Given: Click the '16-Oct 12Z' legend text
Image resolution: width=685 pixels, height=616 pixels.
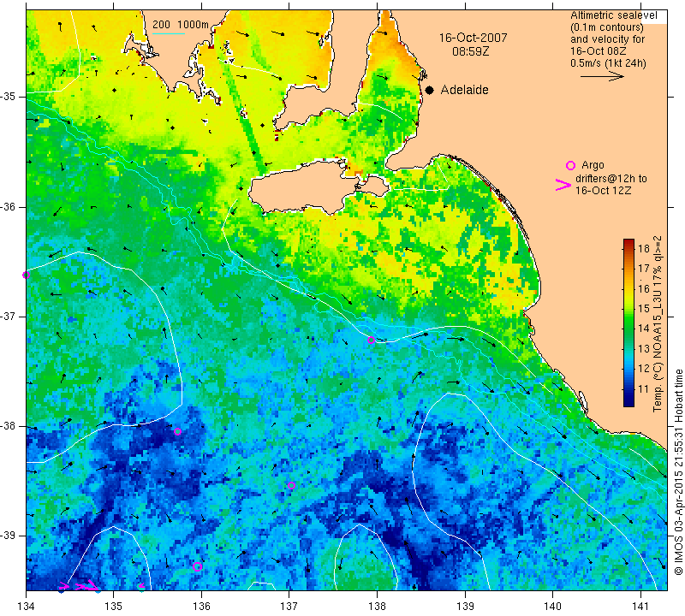Looking at the screenshot, I should [603, 190].
